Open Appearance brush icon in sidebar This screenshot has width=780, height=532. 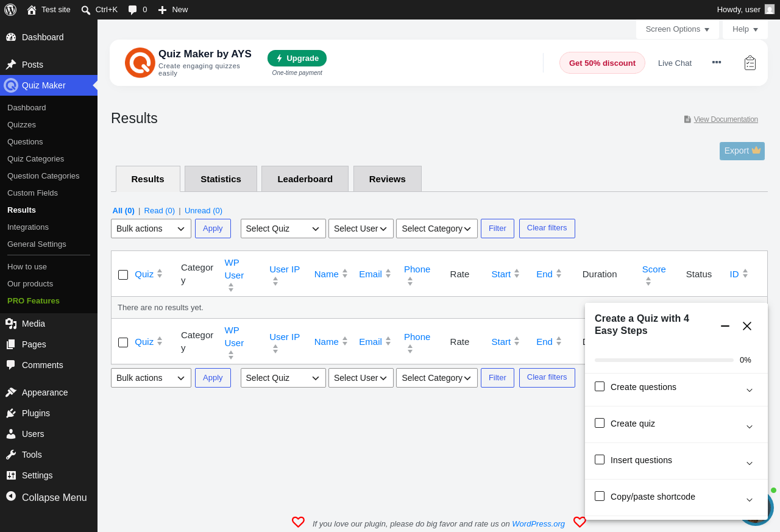coord(11,392)
